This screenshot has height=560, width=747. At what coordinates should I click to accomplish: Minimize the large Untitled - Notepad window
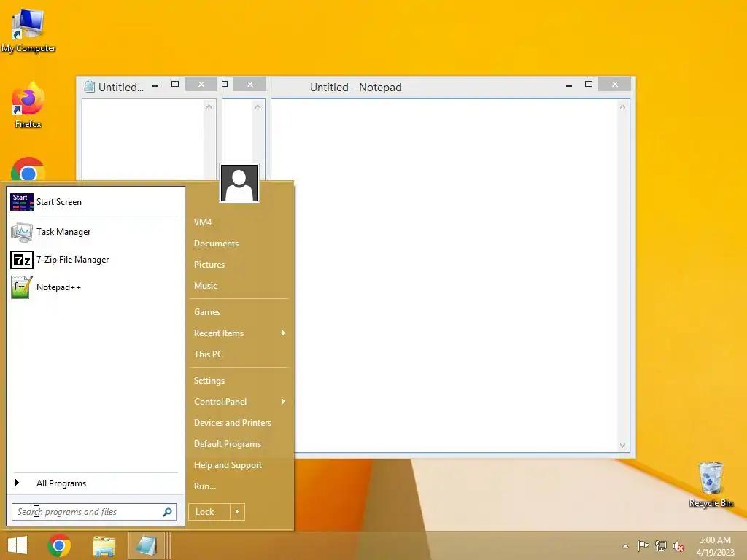pos(569,85)
